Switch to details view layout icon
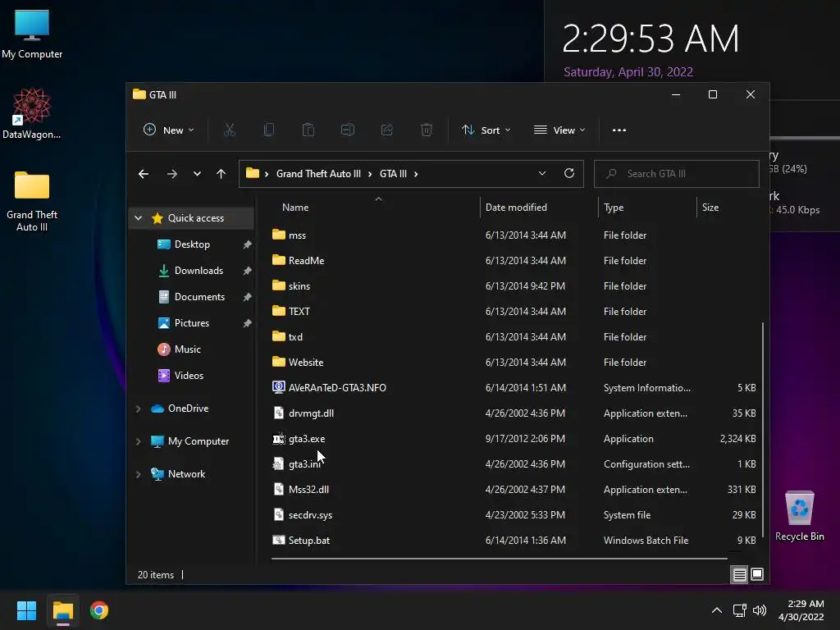 point(739,575)
